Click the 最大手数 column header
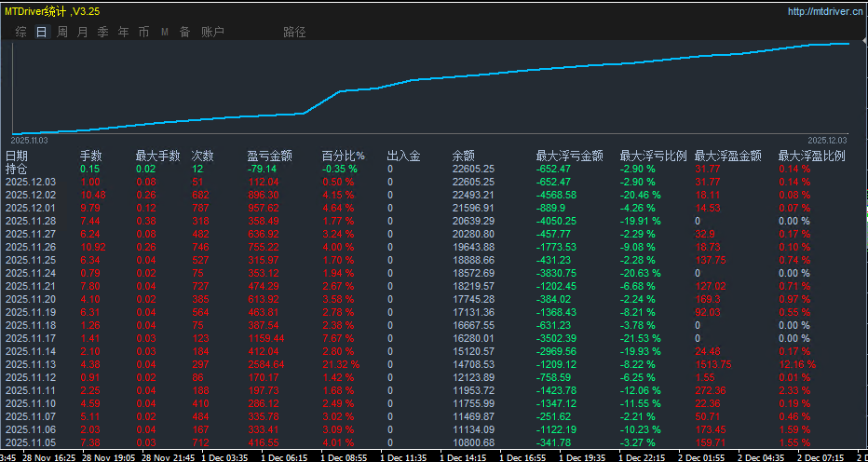Viewport: 868px width, 462px height. coord(158,156)
